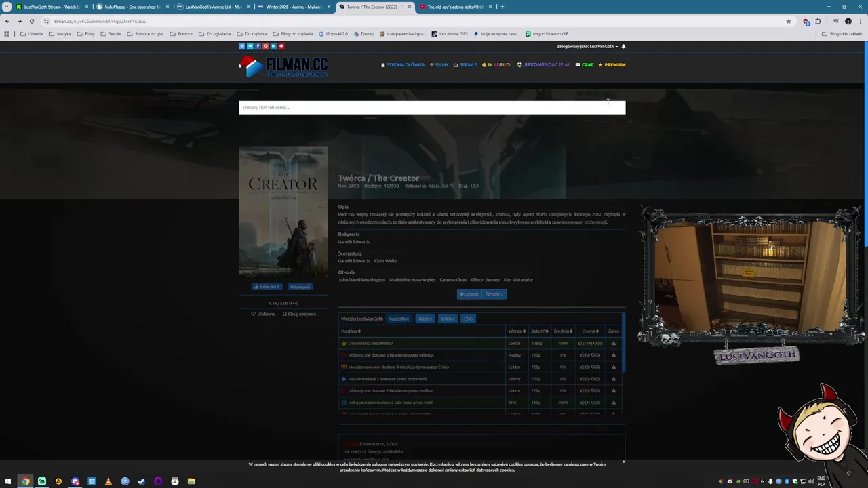Open Google Chrome from the taskbar
Screen dimensions: 868x488
pos(25,481)
